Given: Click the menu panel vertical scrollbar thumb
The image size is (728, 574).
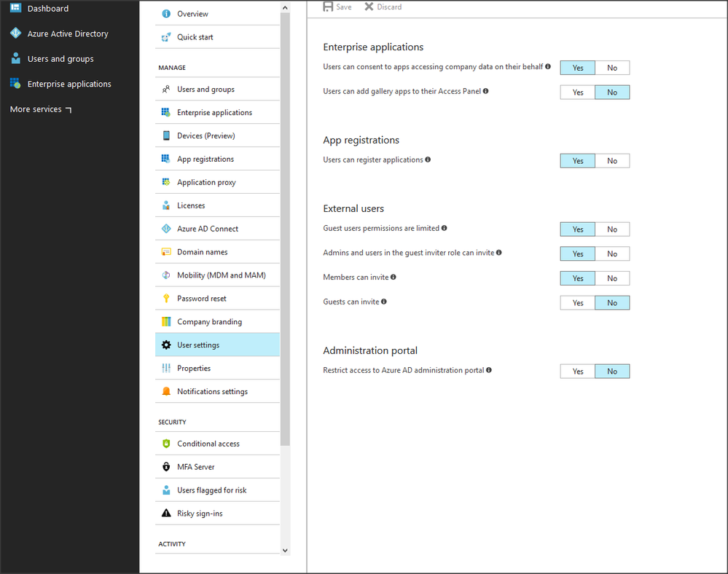Looking at the screenshot, I should click(x=285, y=229).
